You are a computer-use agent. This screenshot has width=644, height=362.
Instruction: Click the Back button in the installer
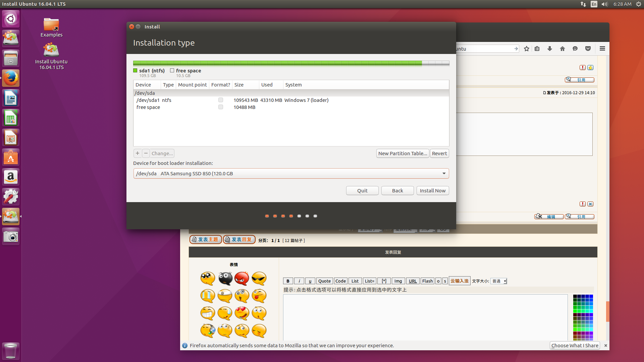coord(397,190)
